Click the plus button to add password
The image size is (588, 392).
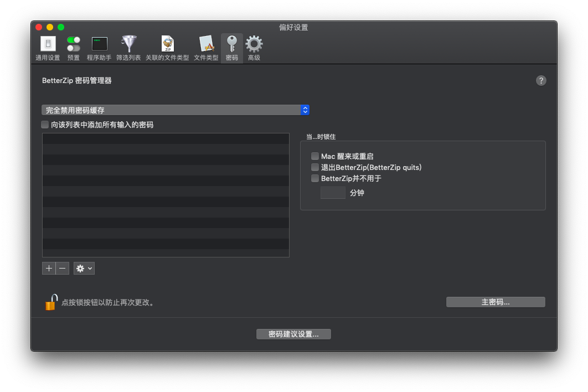[x=49, y=268]
